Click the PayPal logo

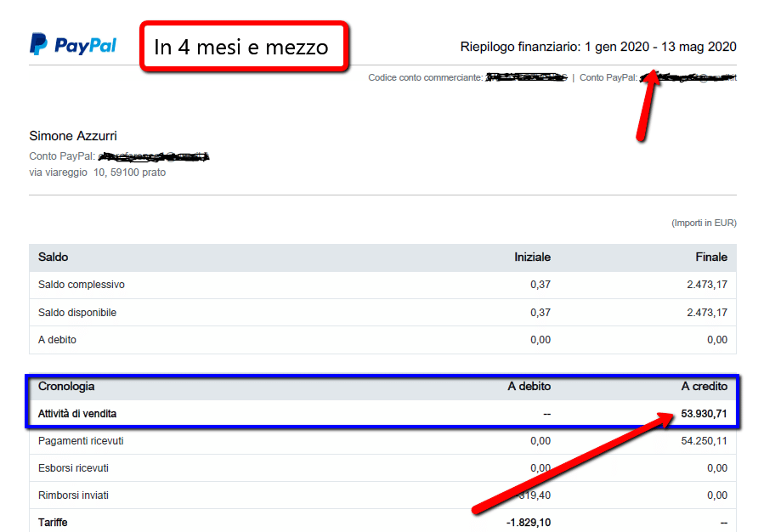(73, 45)
